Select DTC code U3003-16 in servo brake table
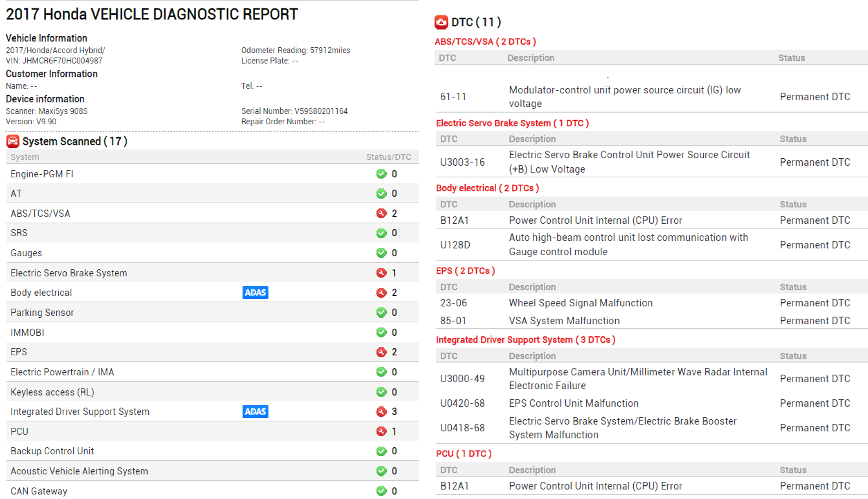 click(463, 162)
